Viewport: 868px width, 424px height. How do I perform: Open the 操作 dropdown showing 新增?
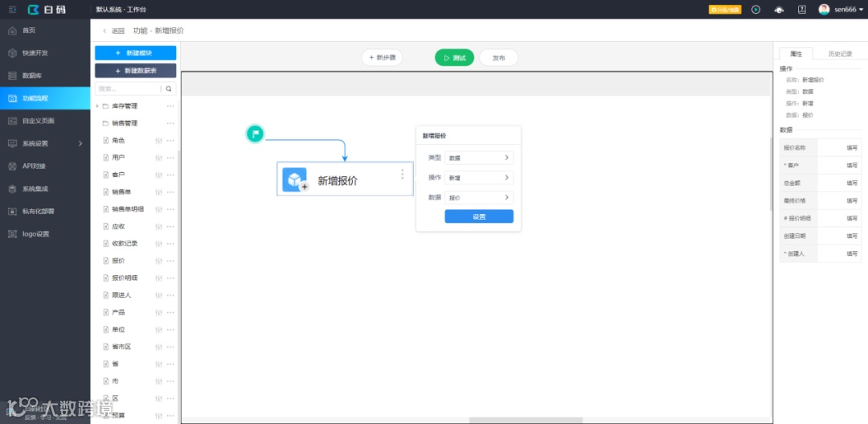point(479,178)
